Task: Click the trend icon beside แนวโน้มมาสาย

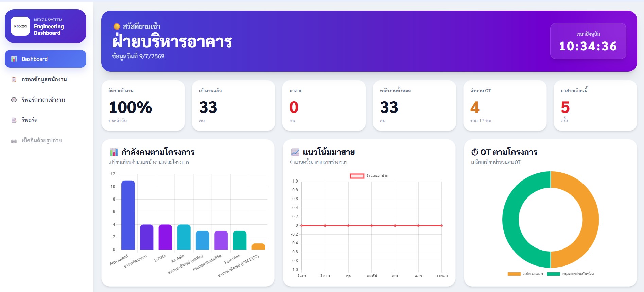Action: click(x=295, y=152)
